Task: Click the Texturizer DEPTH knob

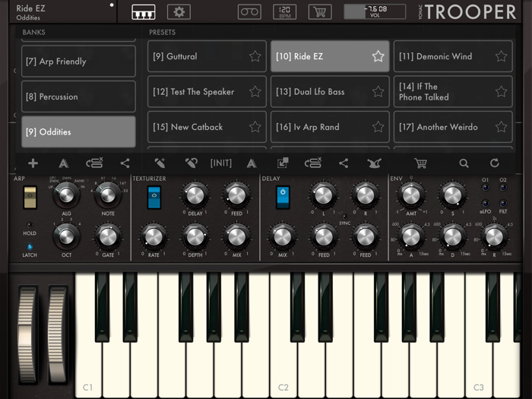Action: coord(195,237)
